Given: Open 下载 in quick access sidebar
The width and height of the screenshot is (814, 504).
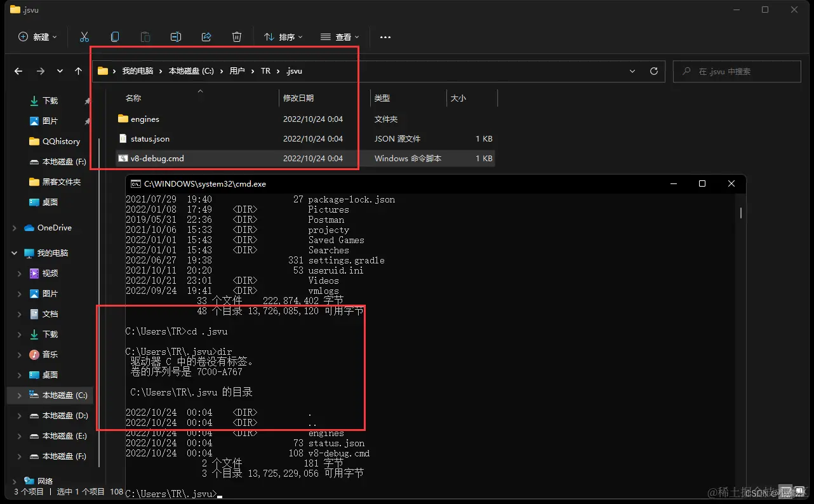Looking at the screenshot, I should tap(50, 100).
